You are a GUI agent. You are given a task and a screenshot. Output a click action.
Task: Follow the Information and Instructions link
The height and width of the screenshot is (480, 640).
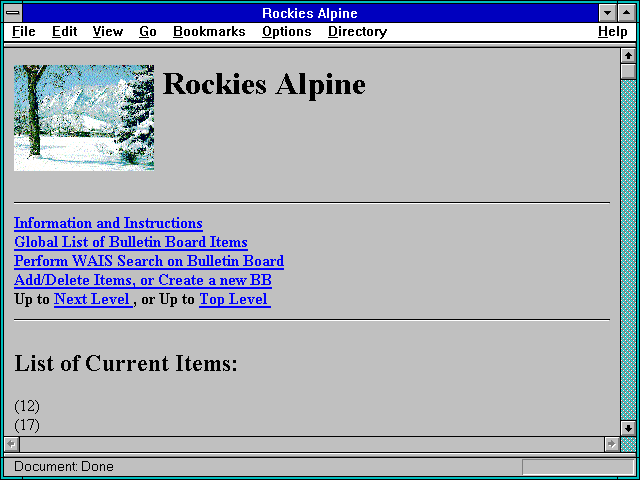tap(108, 223)
